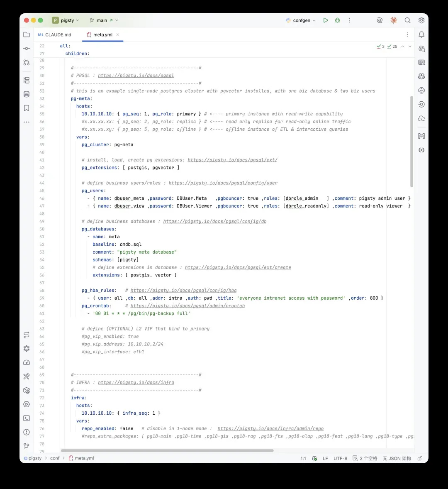This screenshot has height=489, width=448.
Task: Open Search Everywhere magnifier
Action: pos(407,20)
